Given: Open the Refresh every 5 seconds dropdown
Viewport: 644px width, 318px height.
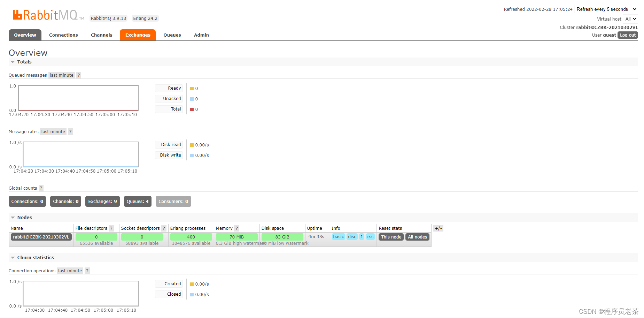Looking at the screenshot, I should pyautogui.click(x=606, y=9).
